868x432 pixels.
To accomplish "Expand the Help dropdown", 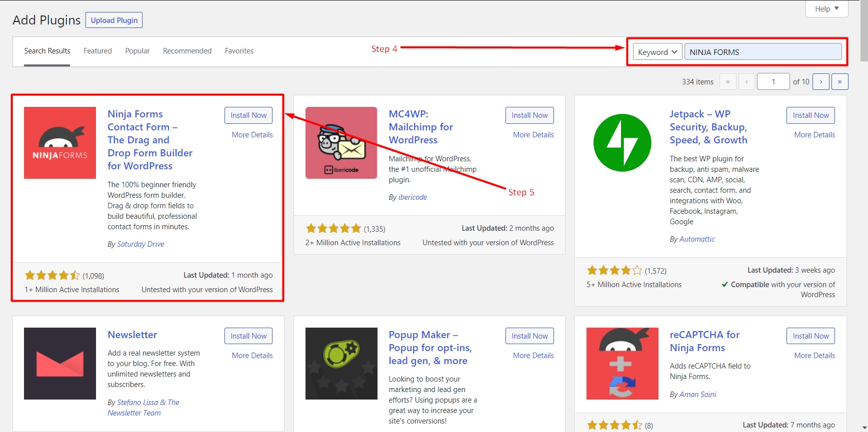I will [x=827, y=8].
